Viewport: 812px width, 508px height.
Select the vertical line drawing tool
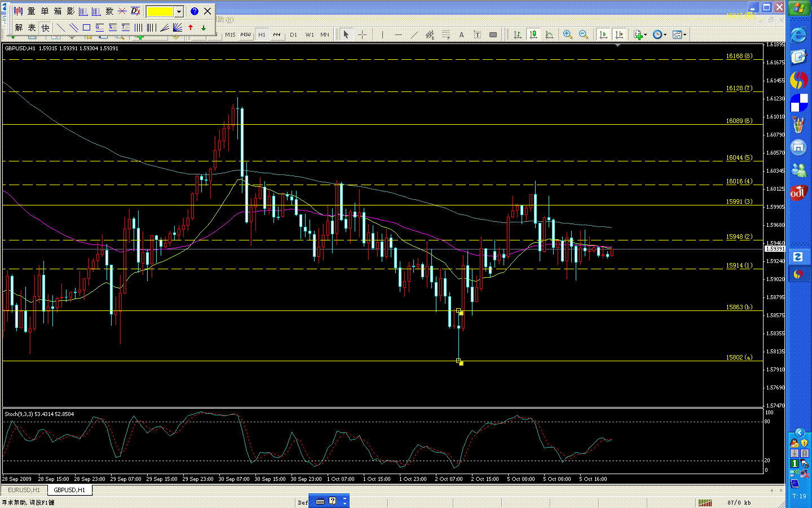tap(382, 34)
